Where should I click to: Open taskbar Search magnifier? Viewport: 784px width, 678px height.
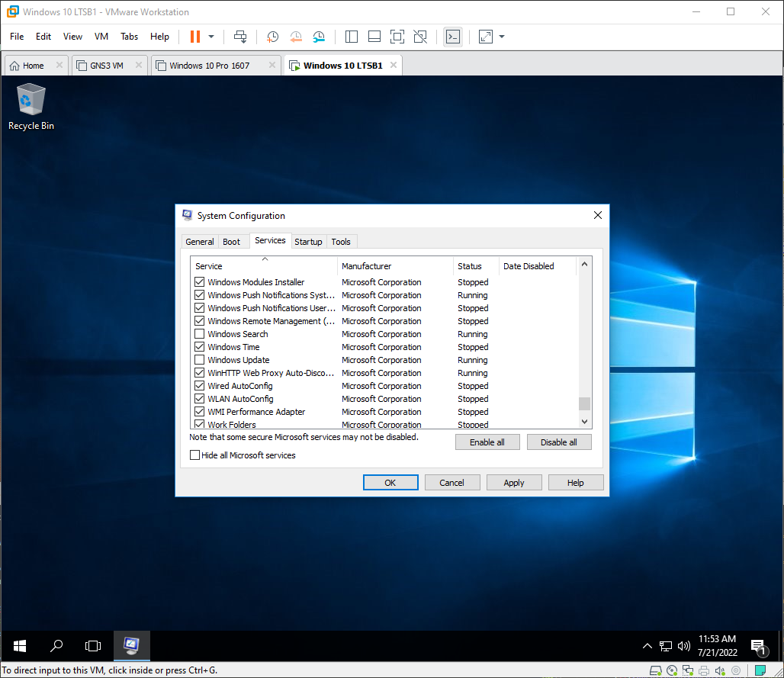pos(56,646)
